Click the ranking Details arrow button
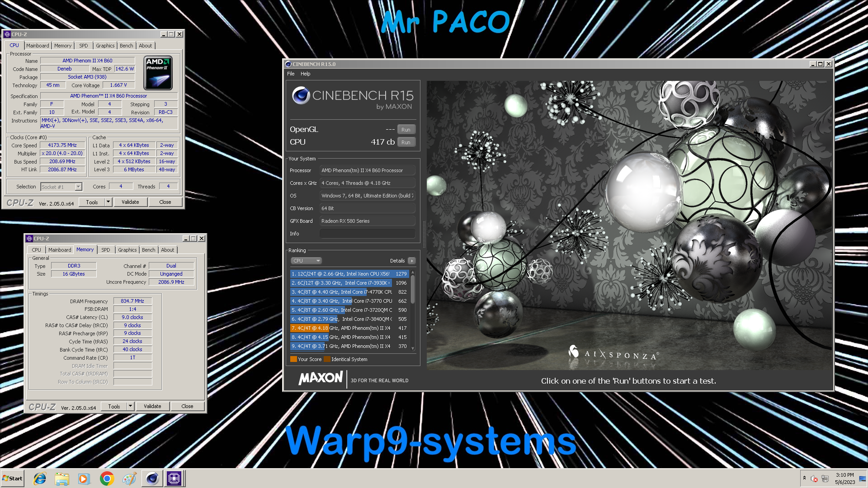 412,261
